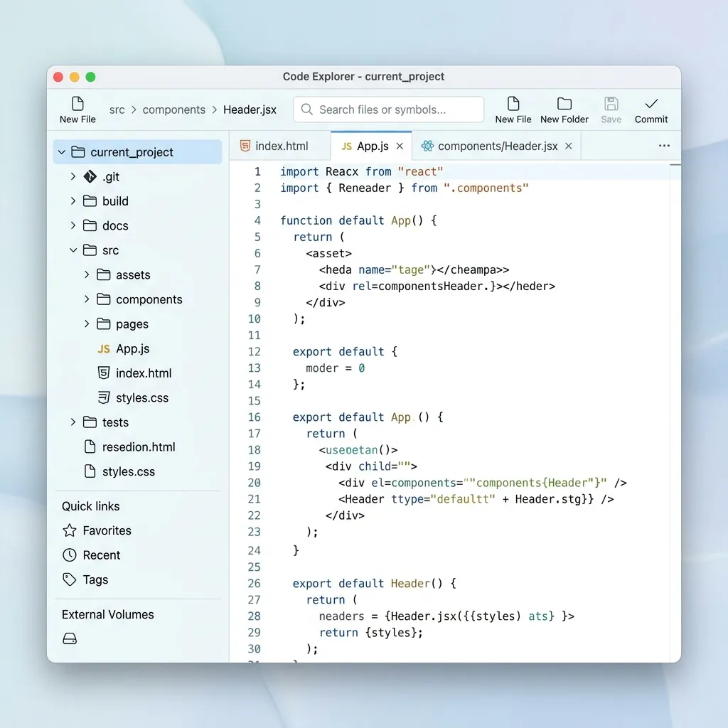This screenshot has height=728, width=728.
Task: Click file icon of root styles.css
Action: tap(90, 471)
